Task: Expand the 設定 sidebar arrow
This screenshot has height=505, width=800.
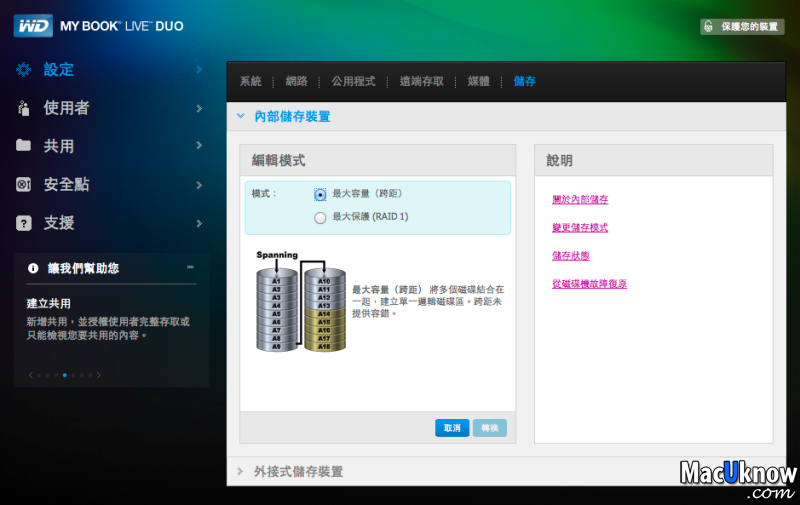Action: tap(199, 69)
